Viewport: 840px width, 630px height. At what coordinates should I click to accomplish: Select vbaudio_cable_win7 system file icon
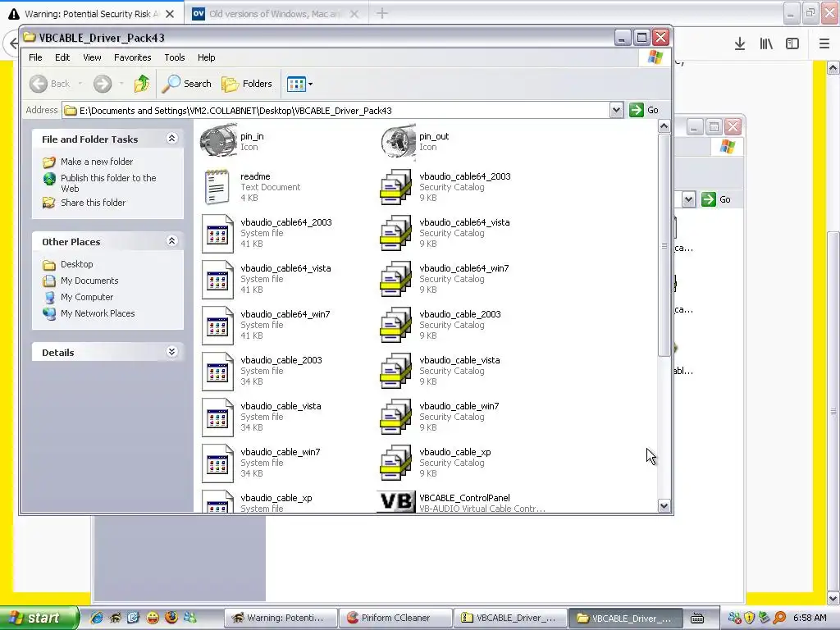[x=217, y=463]
